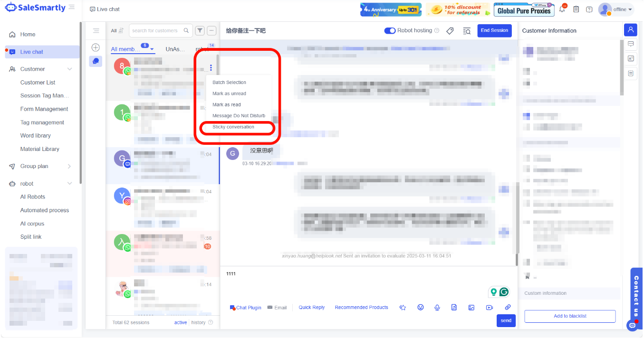
Task: Click the plus circle add channel icon
Action: tap(96, 47)
